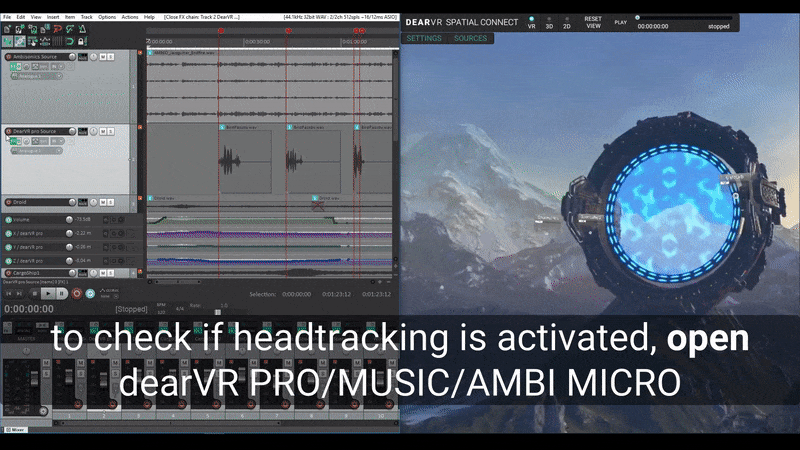Screen dimensions: 800x450
Task: Solo the Ambisonics Source track
Action: coord(111,57)
